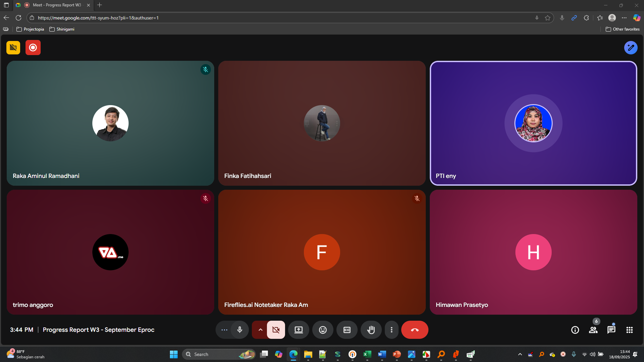
Task: Expand the audio options ellipsis pill
Action: click(x=224, y=330)
